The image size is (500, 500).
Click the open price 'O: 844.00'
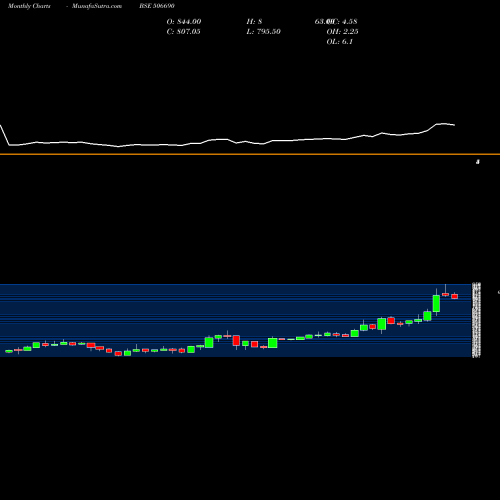coord(184,22)
